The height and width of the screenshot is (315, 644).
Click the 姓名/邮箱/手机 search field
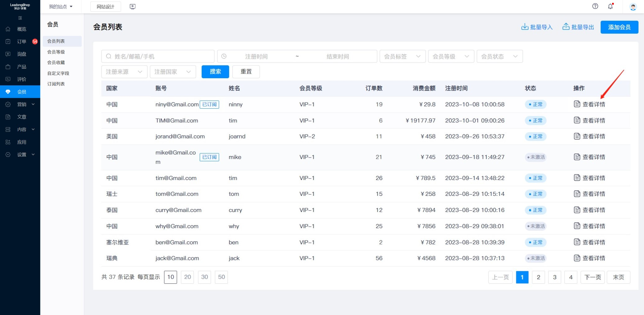coord(158,56)
